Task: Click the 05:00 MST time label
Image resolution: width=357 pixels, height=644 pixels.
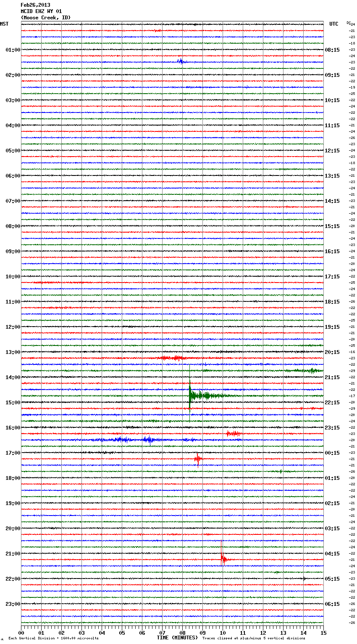Action: (x=13, y=151)
